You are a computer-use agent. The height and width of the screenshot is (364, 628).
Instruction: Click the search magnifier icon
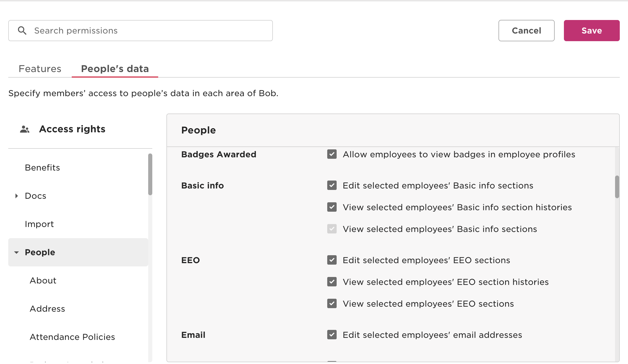(x=22, y=30)
